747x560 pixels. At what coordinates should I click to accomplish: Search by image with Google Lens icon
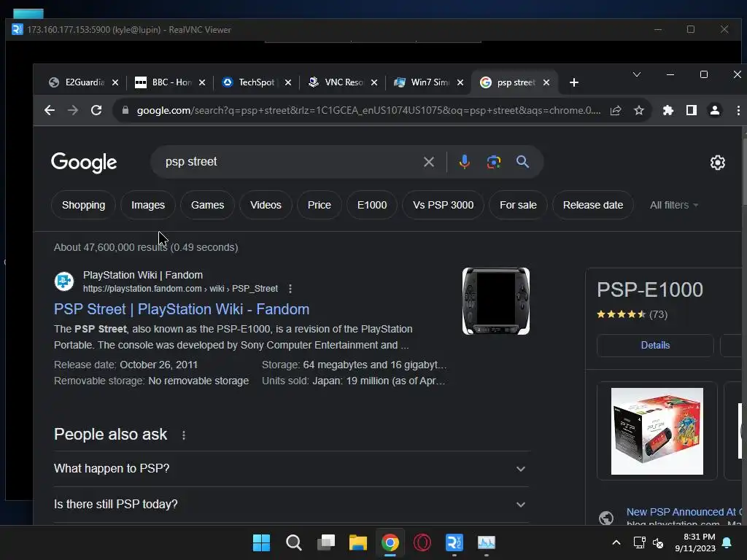click(x=494, y=162)
